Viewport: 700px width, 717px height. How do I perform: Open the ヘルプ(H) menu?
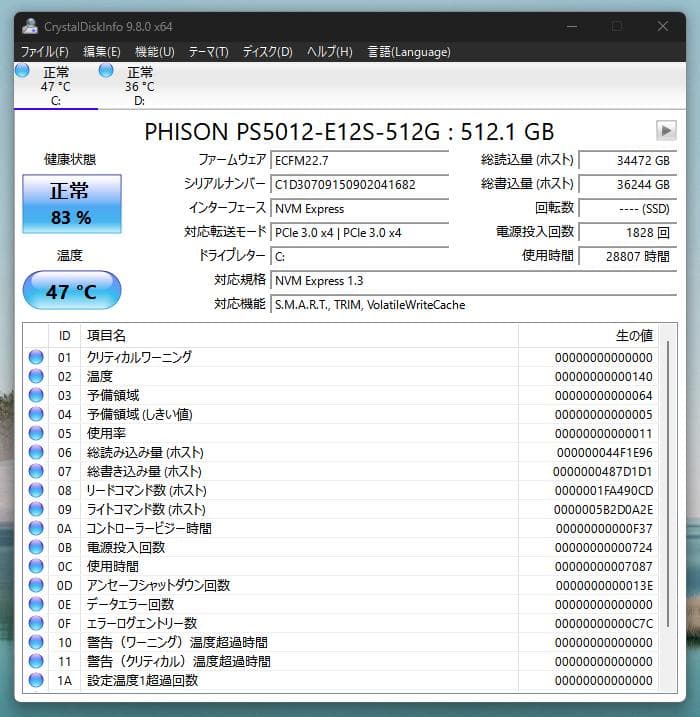pyautogui.click(x=330, y=52)
